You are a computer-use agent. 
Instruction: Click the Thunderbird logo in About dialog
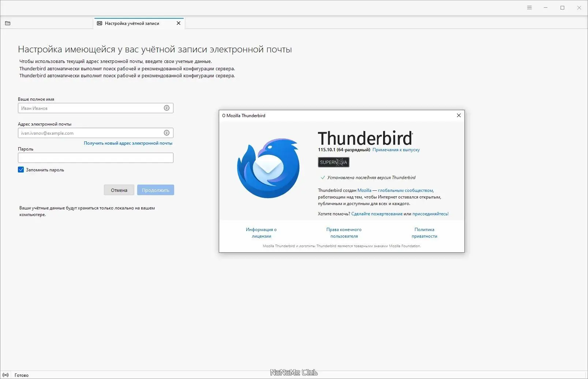(268, 168)
